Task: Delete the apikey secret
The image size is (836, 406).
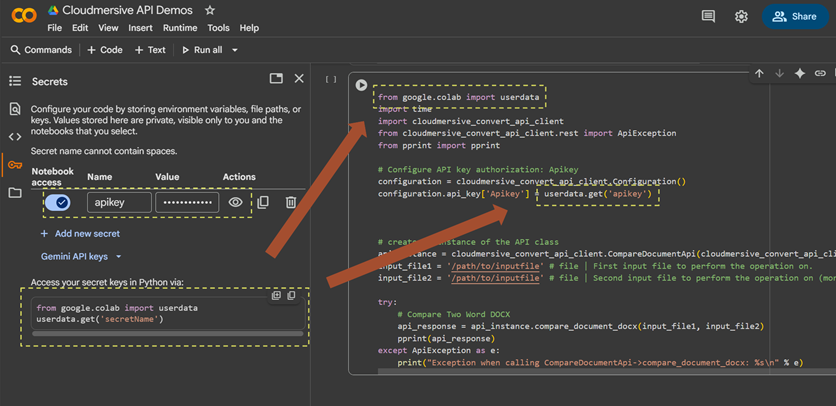Action: tap(291, 202)
